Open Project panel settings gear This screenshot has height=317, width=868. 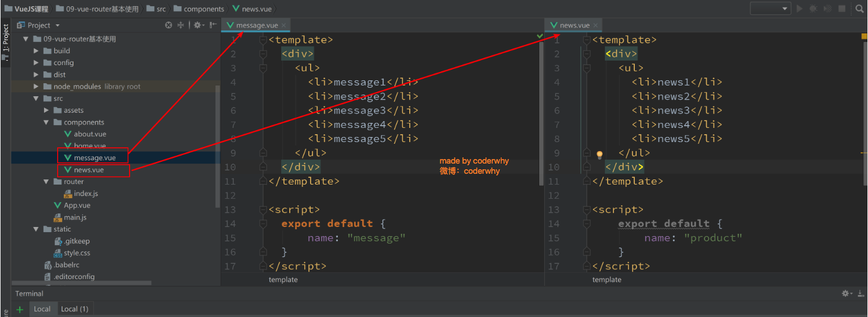198,25
